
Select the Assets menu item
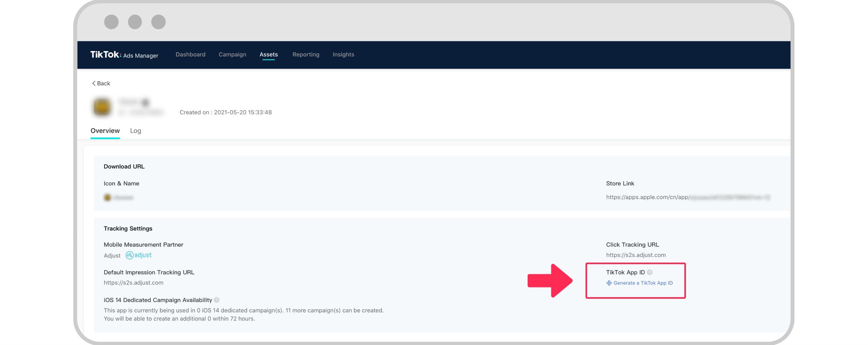(268, 54)
